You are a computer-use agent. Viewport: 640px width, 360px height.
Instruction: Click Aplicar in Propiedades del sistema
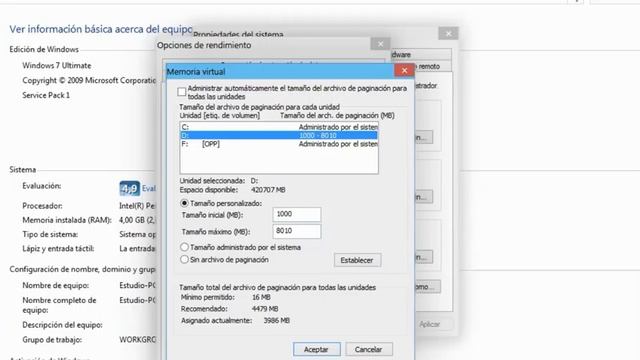pos(429,324)
